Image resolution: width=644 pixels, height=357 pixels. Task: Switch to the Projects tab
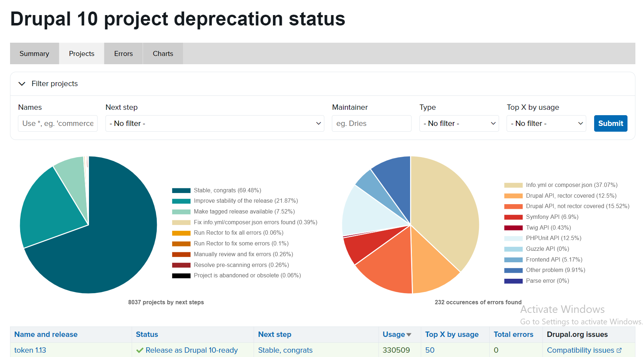[81, 53]
